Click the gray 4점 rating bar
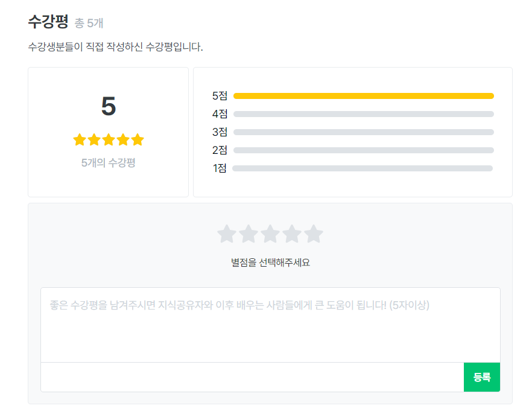Image resolution: width=532 pixels, height=420 pixels. [363, 114]
